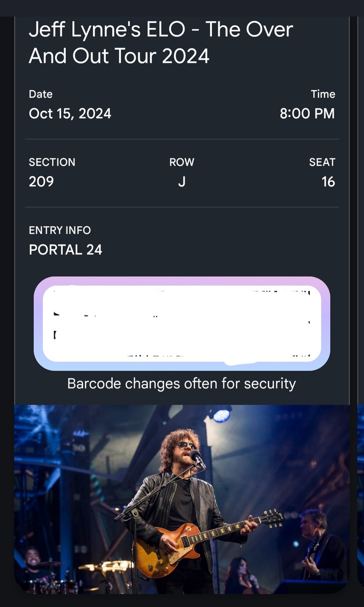Click the gradient border around the barcode
364x607 pixels.
click(x=181, y=279)
